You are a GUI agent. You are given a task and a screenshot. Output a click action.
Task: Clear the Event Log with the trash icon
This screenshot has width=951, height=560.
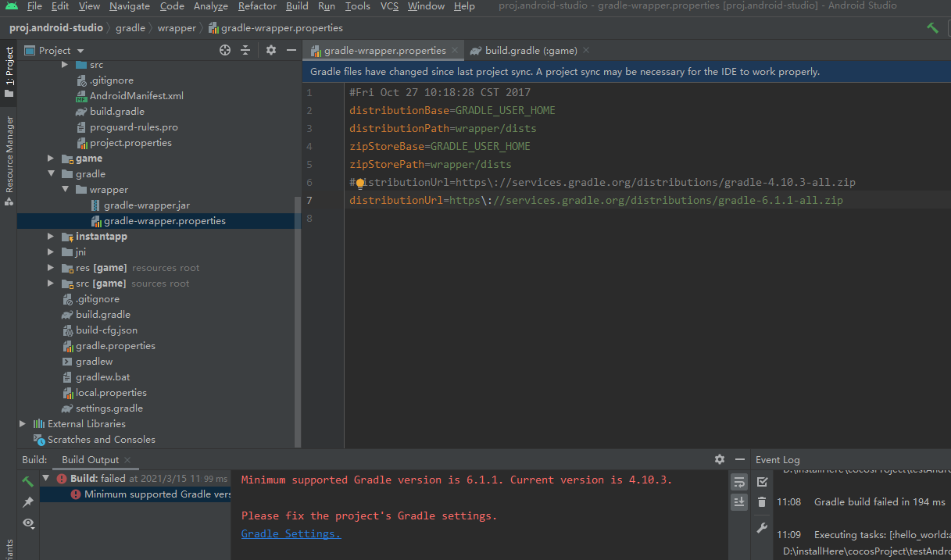(x=762, y=502)
